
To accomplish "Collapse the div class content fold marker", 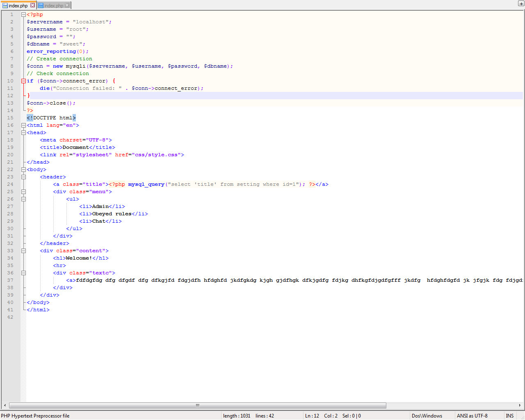I will 23,251.
